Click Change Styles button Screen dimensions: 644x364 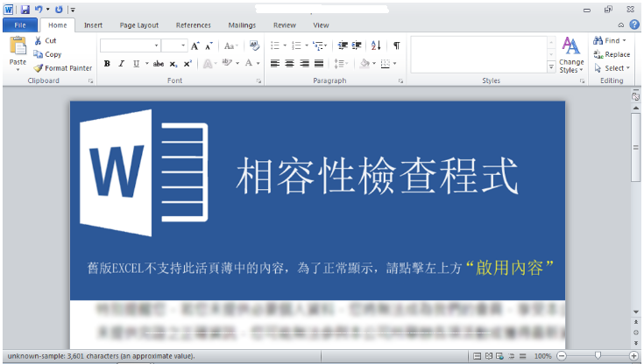coord(571,55)
